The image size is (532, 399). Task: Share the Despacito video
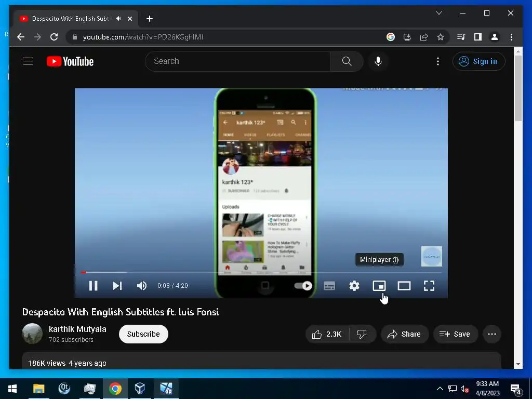(404, 334)
